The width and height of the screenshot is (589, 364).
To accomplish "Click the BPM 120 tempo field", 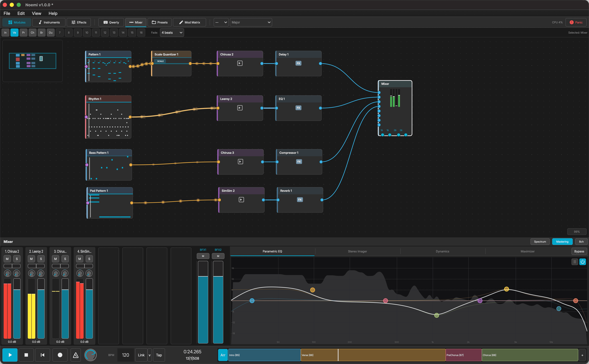I will click(125, 355).
